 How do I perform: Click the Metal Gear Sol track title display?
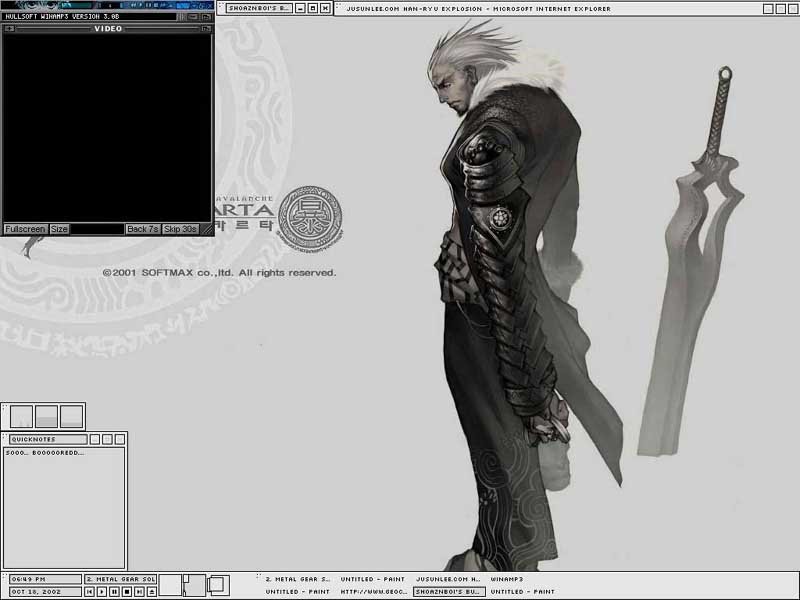click(x=120, y=579)
